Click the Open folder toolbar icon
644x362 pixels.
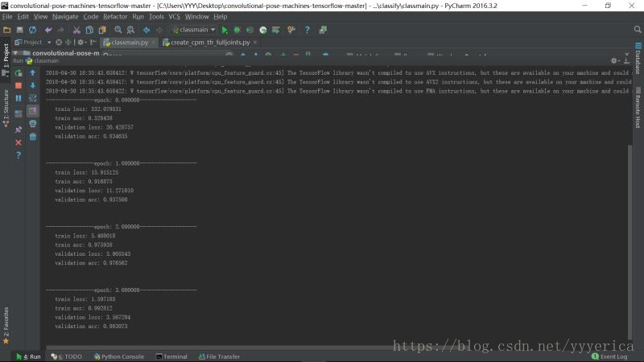[7, 30]
